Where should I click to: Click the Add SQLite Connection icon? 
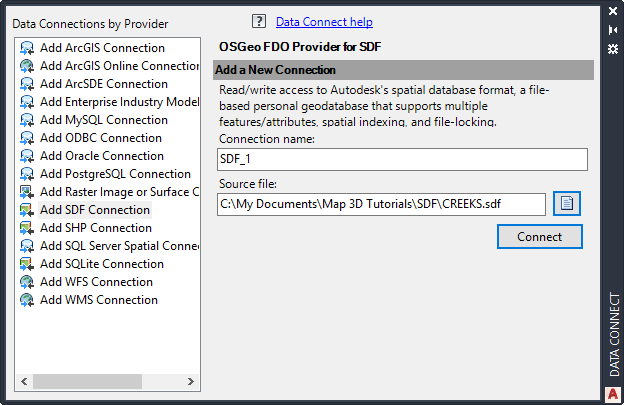click(26, 264)
